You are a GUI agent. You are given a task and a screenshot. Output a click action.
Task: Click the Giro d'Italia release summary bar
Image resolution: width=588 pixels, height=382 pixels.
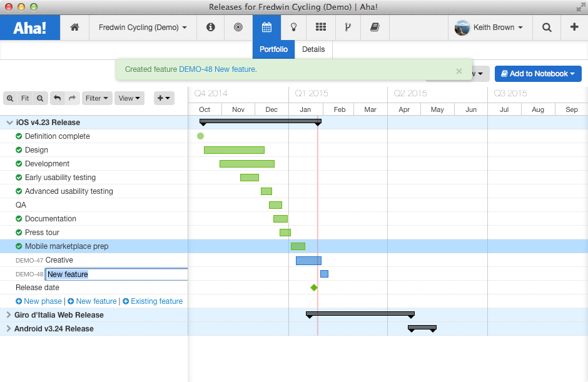click(x=360, y=314)
